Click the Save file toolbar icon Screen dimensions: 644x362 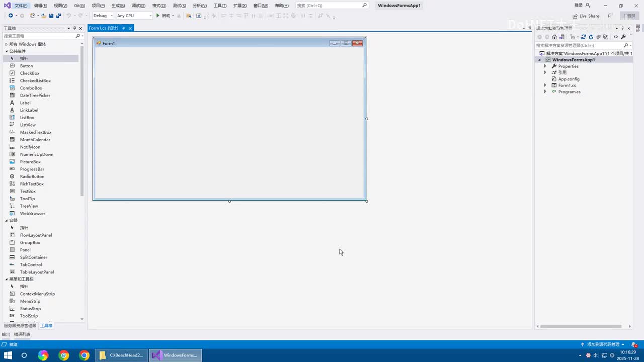coord(51,16)
